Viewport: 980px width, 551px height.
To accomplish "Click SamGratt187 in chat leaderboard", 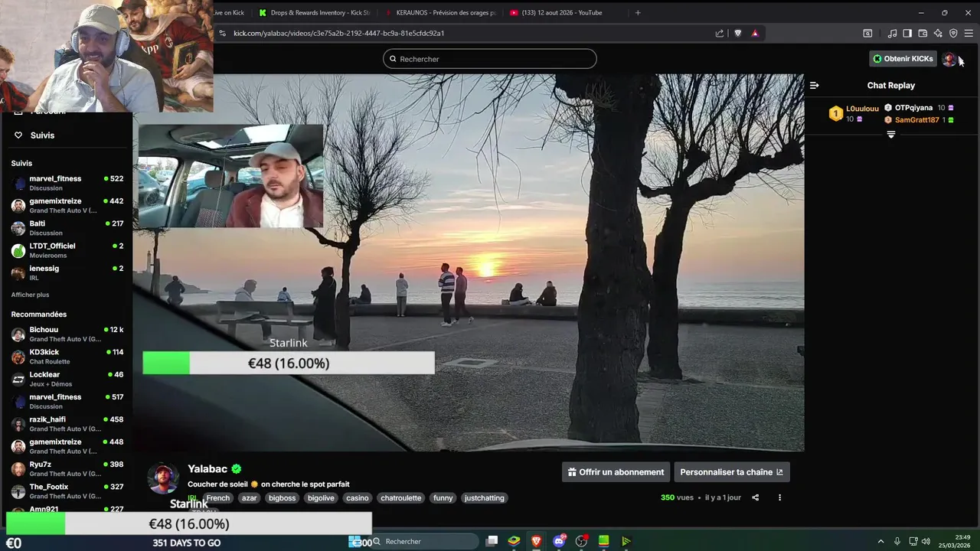I will click(x=917, y=120).
